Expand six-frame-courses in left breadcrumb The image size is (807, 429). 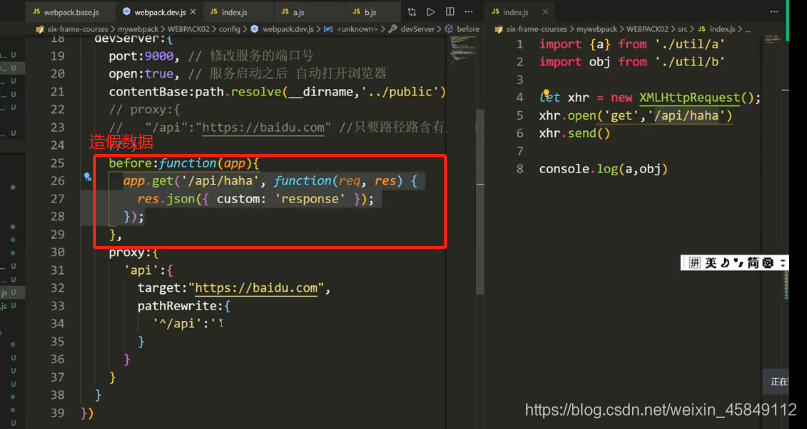click(x=78, y=29)
